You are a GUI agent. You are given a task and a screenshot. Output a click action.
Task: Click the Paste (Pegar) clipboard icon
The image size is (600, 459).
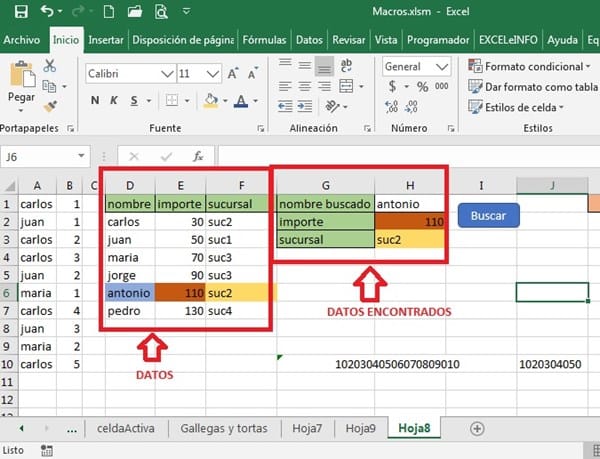coord(21,78)
